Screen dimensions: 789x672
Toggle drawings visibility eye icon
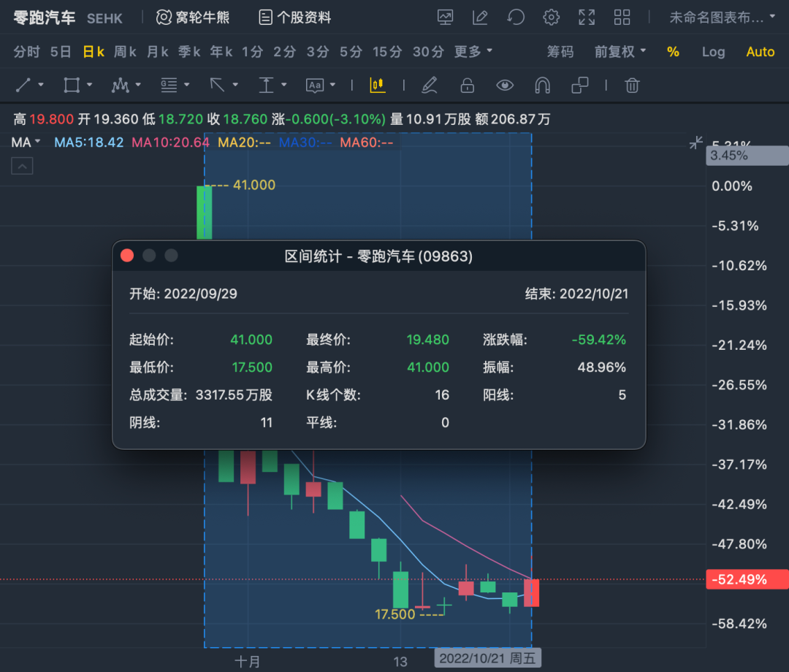505,85
